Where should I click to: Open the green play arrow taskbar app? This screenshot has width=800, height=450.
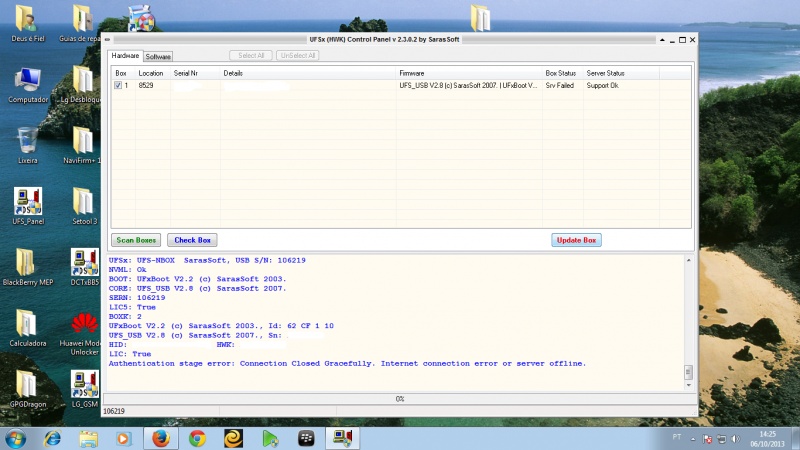pos(270,438)
